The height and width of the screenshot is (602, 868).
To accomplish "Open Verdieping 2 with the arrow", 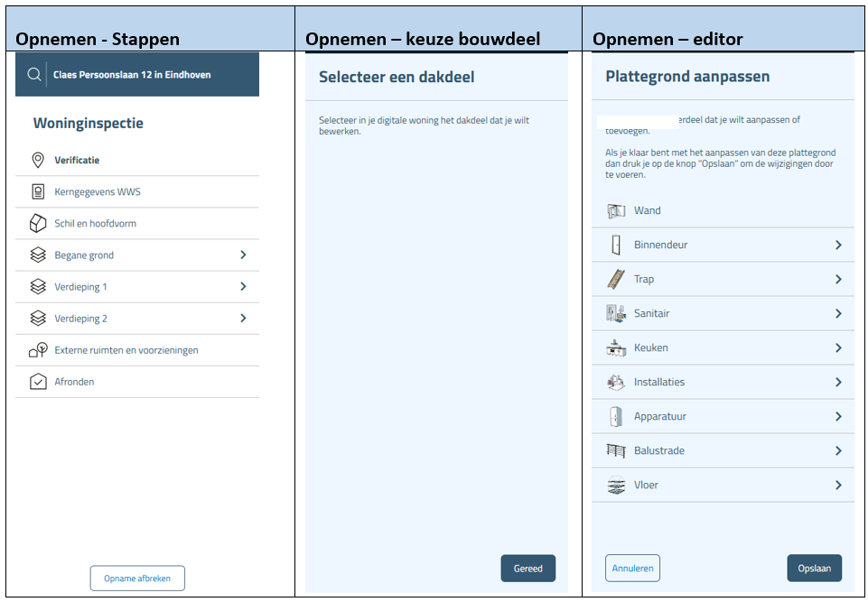I will coord(243,318).
